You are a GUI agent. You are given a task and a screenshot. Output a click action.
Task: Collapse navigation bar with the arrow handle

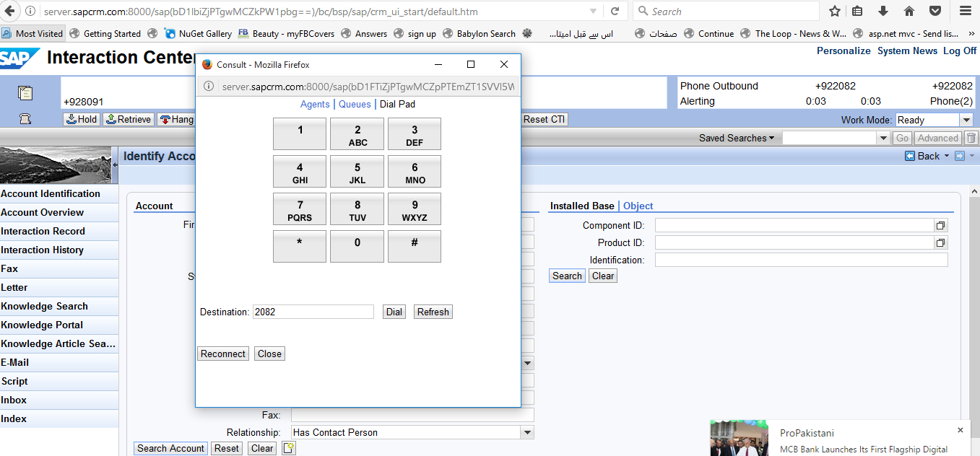(115, 165)
